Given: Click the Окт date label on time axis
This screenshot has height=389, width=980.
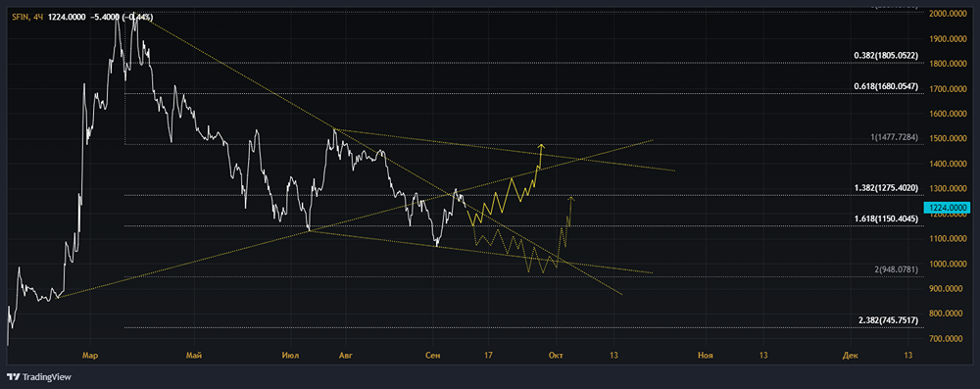Looking at the screenshot, I should click(x=556, y=356).
